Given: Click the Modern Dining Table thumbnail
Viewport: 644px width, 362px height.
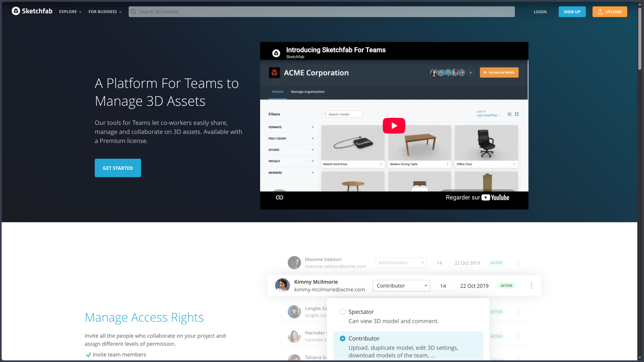Looking at the screenshot, I should pyautogui.click(x=419, y=143).
